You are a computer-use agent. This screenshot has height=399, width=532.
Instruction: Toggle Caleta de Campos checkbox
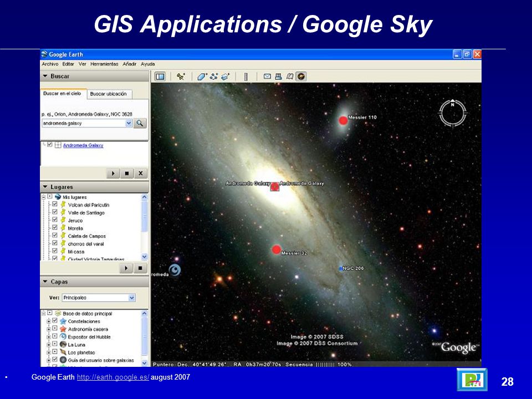coord(55,236)
